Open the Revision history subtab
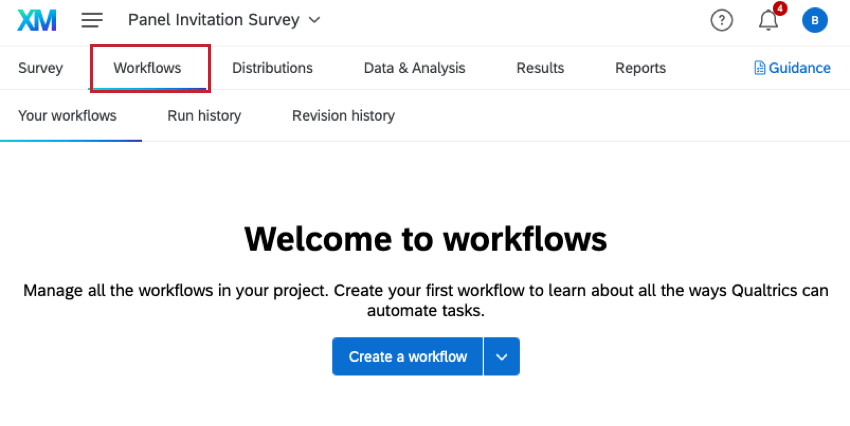The height and width of the screenshot is (426, 850). [343, 116]
